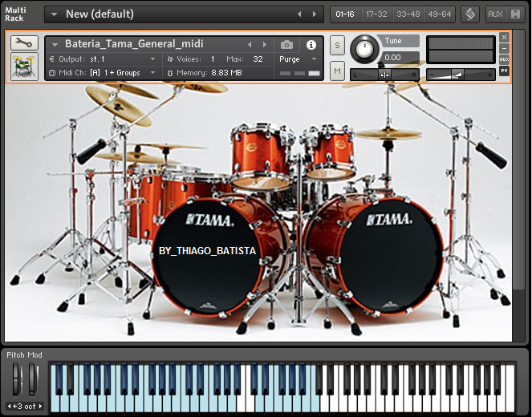
Task: Click the Mod wheel
Action: [33, 379]
